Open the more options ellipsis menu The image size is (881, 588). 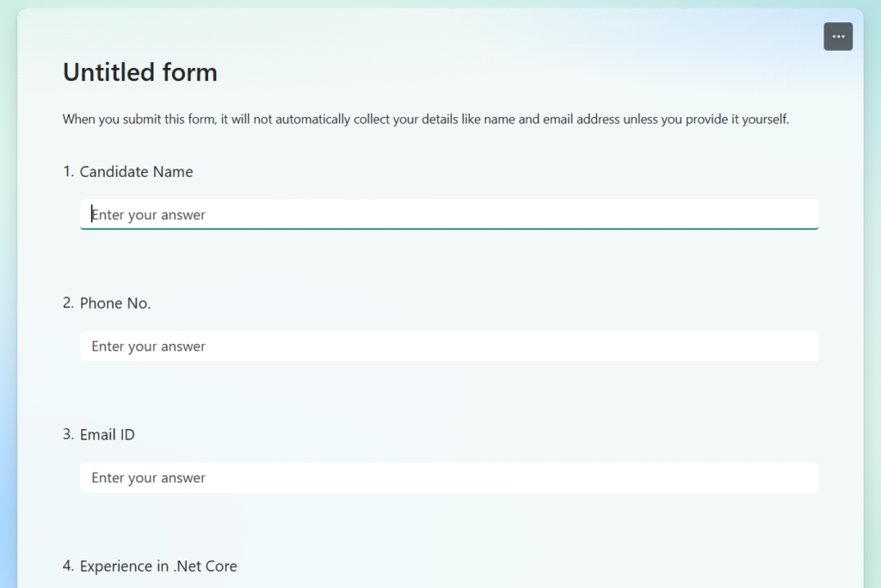[838, 36]
